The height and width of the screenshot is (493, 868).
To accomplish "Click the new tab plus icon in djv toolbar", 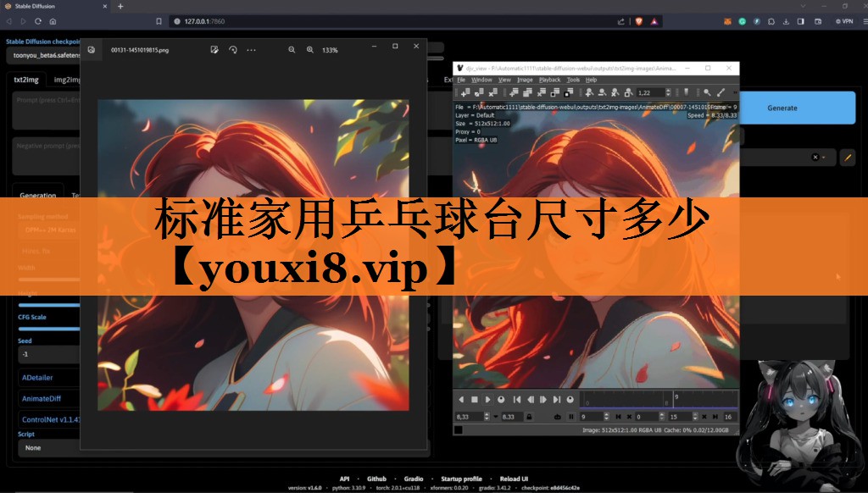I will click(515, 92).
